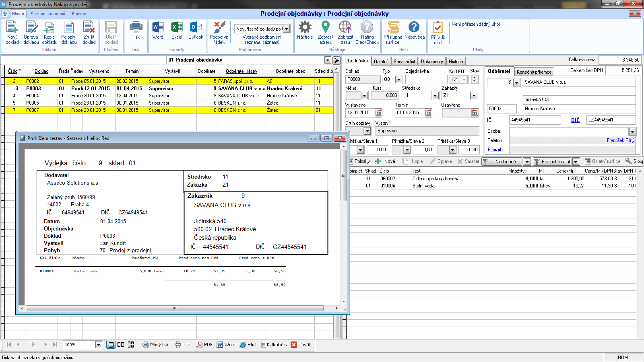
Task: Switch preview to two-page view
Action: click(121, 345)
